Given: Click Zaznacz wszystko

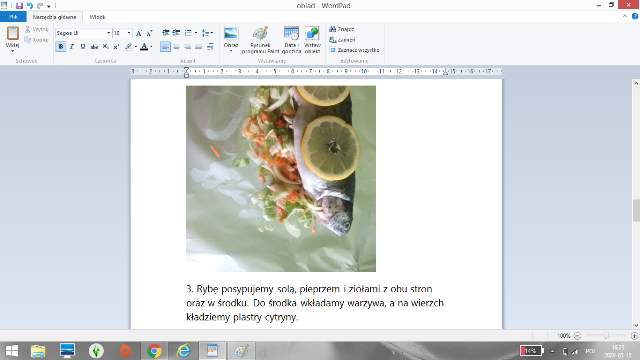Looking at the screenshot, I should click(x=355, y=50).
